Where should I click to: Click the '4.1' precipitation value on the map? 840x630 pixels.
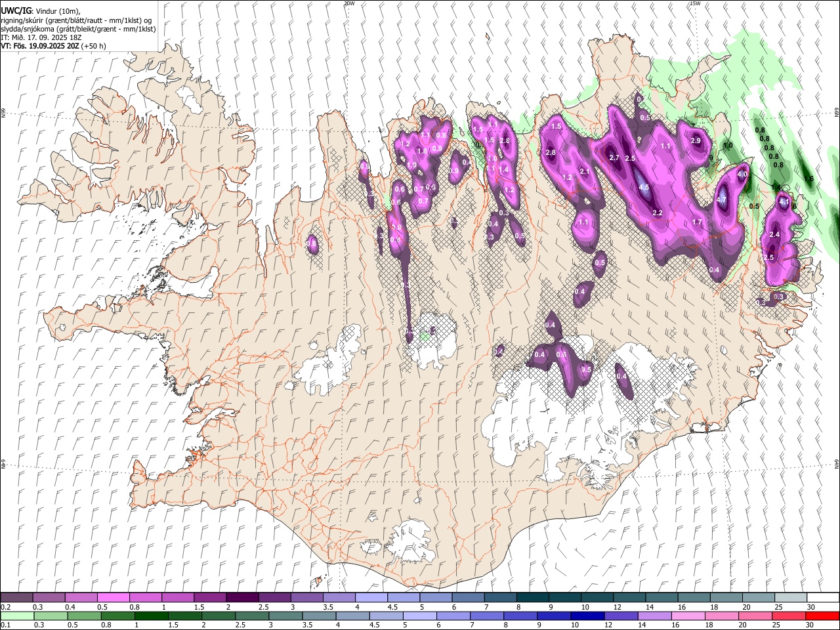coord(784,203)
